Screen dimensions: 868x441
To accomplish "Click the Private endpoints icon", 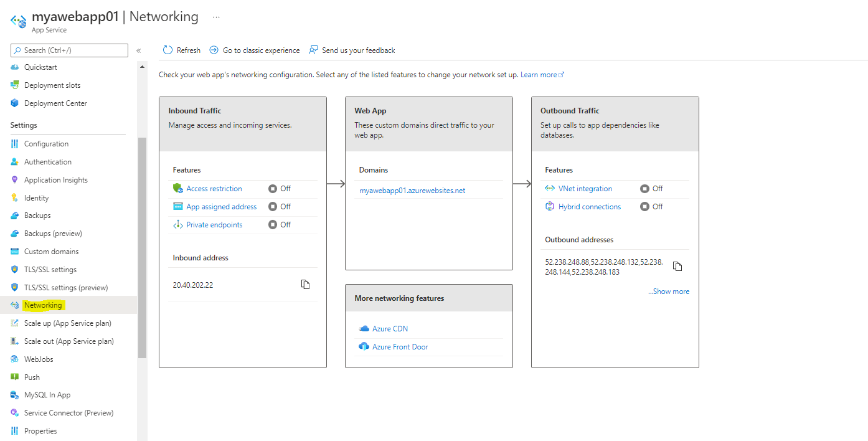I will [178, 225].
